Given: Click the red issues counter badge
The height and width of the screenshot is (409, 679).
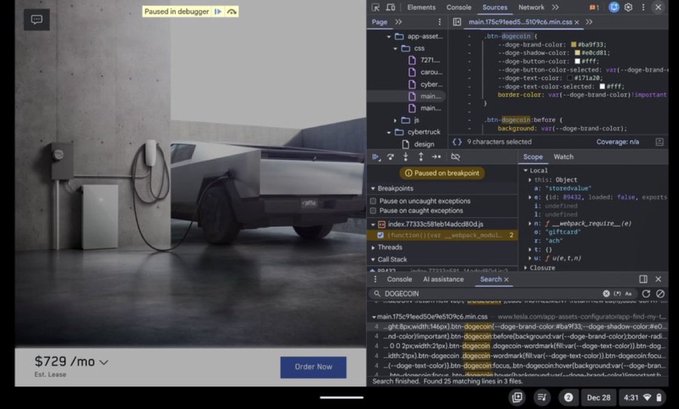Looking at the screenshot, I should click(594, 7).
